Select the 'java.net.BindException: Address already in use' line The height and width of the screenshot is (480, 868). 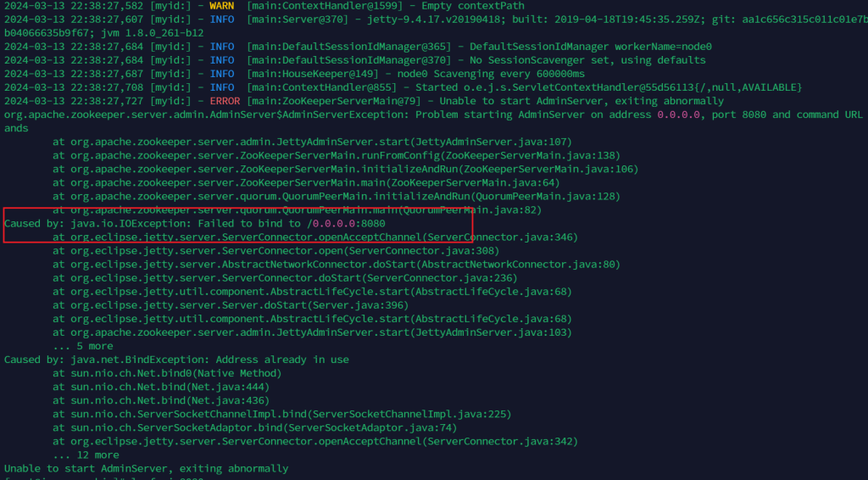(x=176, y=360)
